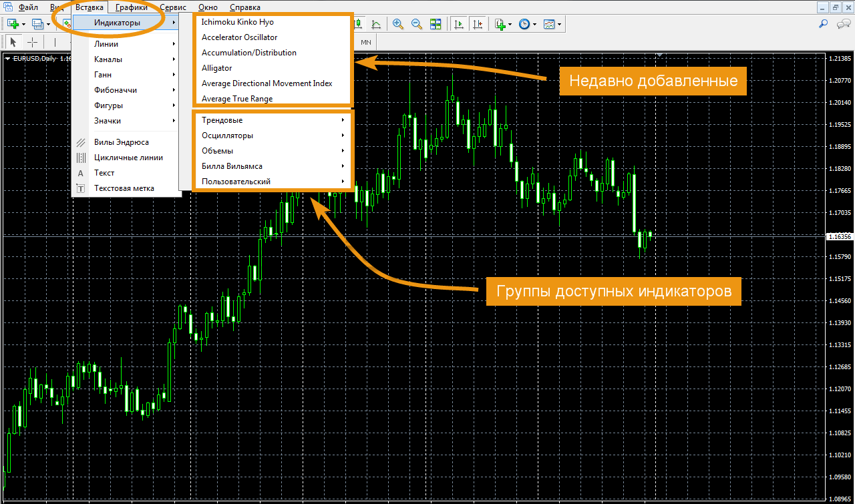Click the search magnifier icon at top right
Viewport: 855px width, 504px height.
point(824,24)
